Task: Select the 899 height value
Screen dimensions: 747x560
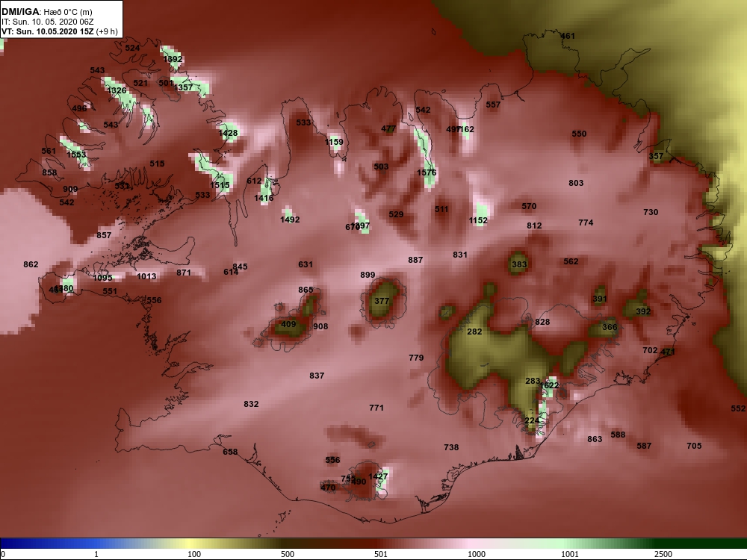Action: pos(368,275)
